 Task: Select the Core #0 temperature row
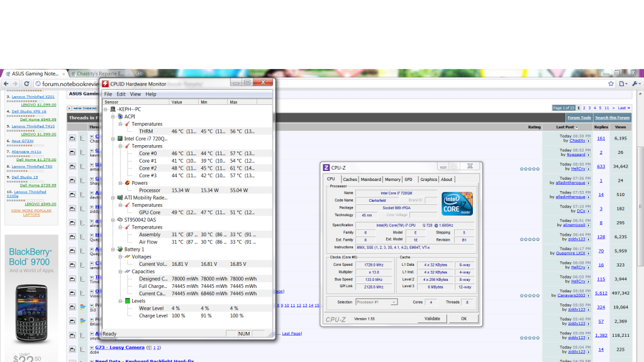click(187, 153)
